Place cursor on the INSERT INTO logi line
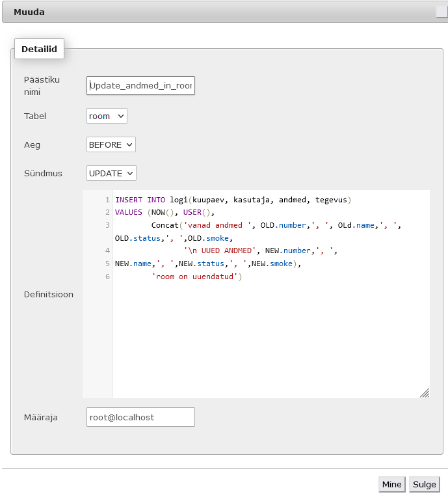 pos(233,200)
